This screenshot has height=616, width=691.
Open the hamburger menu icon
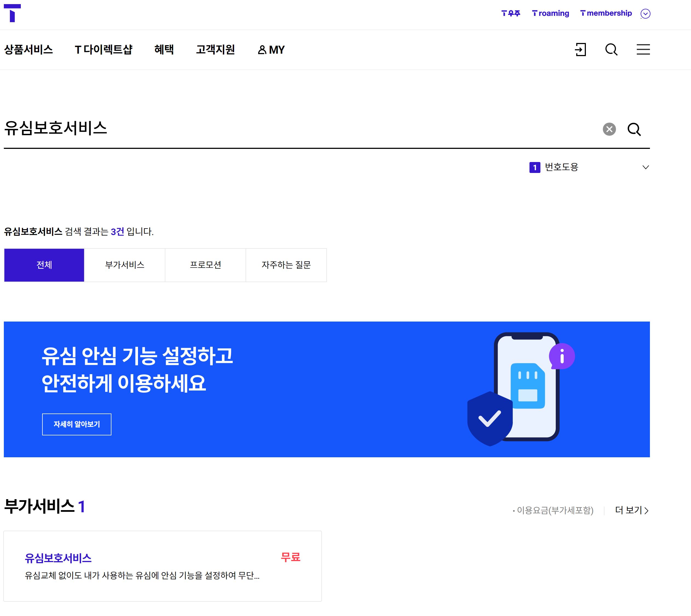643,50
